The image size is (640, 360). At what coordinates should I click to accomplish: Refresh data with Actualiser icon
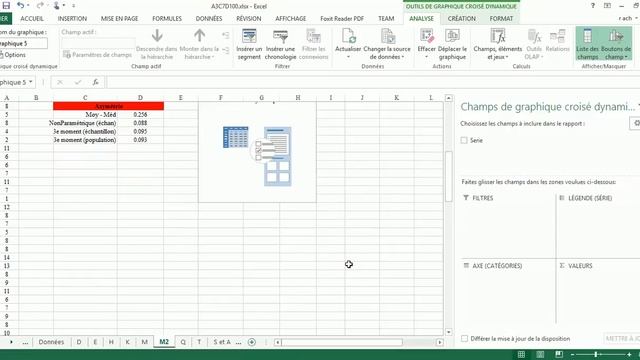pos(348,36)
